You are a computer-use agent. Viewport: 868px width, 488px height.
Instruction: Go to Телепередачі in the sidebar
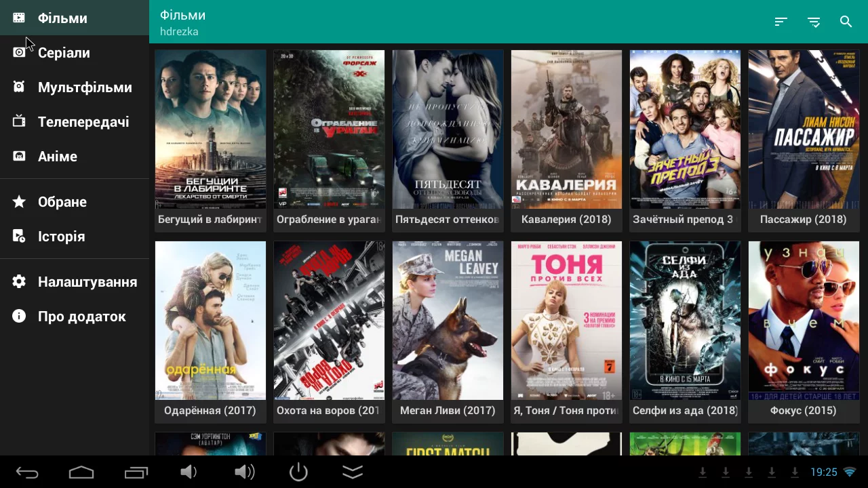75,122
